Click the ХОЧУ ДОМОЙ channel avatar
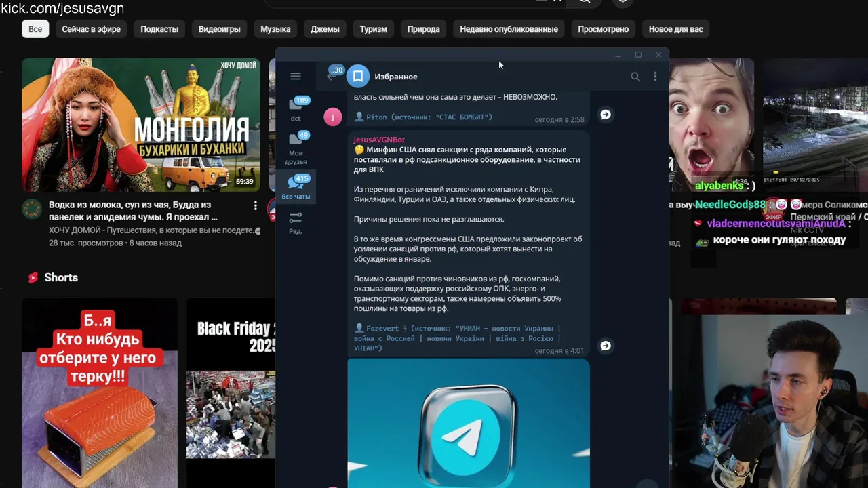The height and width of the screenshot is (488, 868). pos(32,209)
